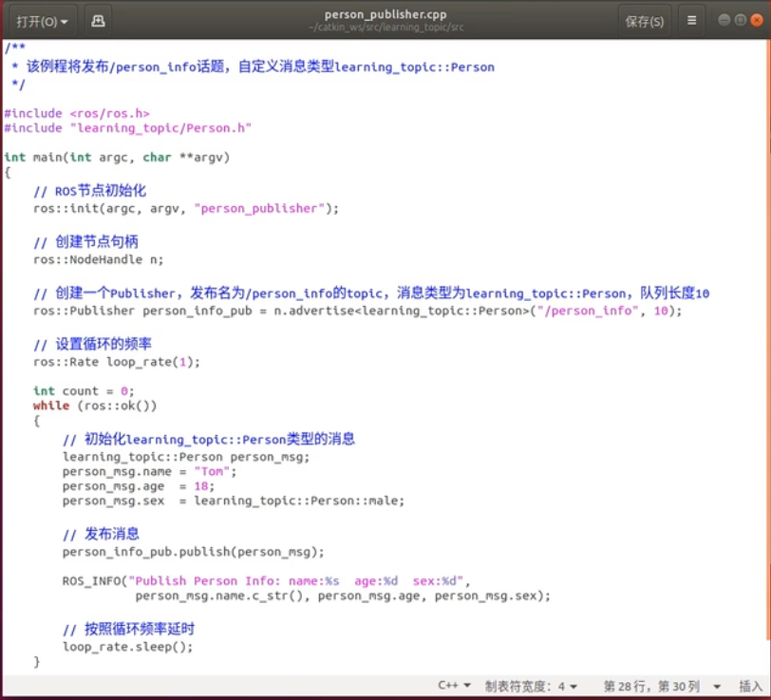Click the person_msg.sex assignment line
771x700 pixels.
233,501
